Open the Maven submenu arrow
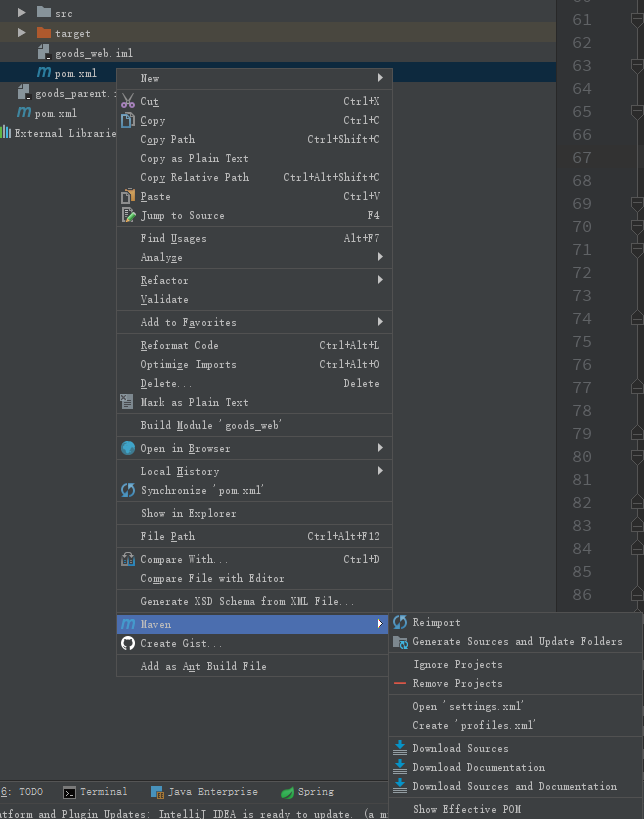 tap(380, 624)
